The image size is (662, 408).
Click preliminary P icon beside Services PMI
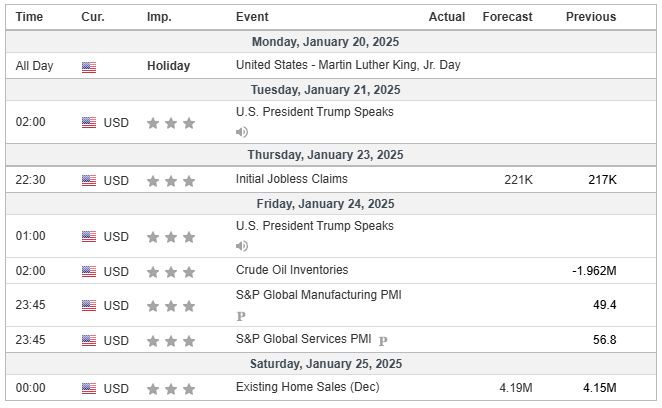384,340
